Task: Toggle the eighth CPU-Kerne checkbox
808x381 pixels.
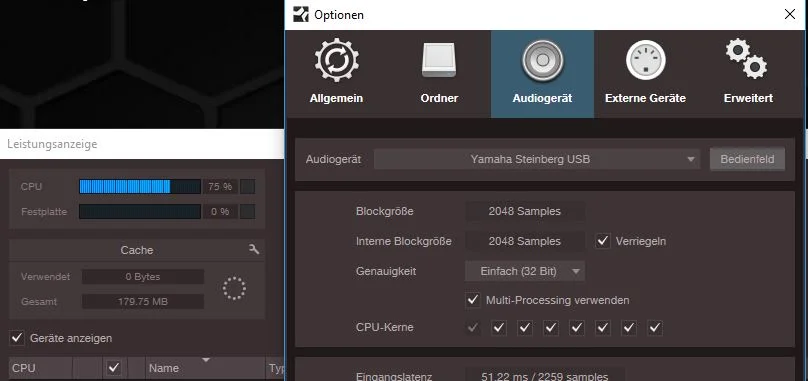Action: tap(655, 327)
